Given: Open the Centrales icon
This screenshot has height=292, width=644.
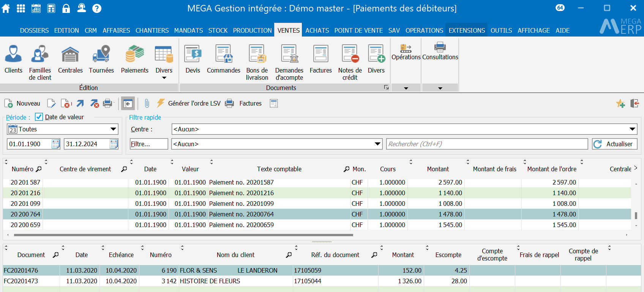Looking at the screenshot, I should point(70,59).
